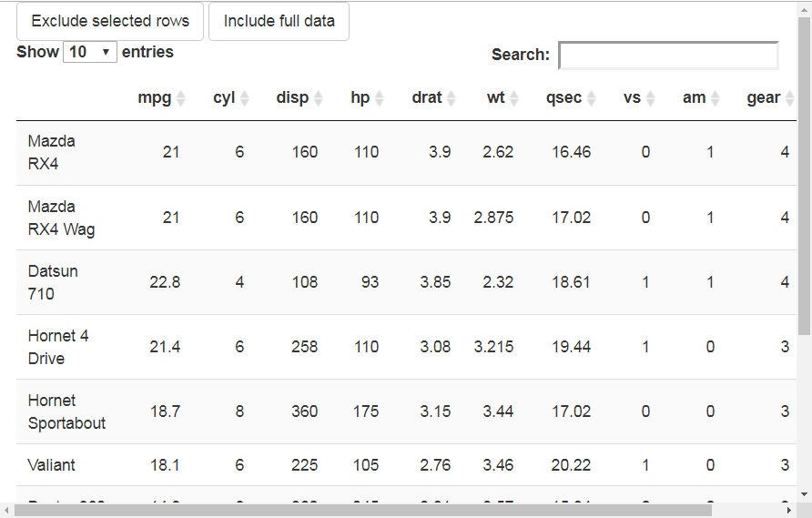Click the Exclude selected rows button
812x518 pixels.
point(110,21)
